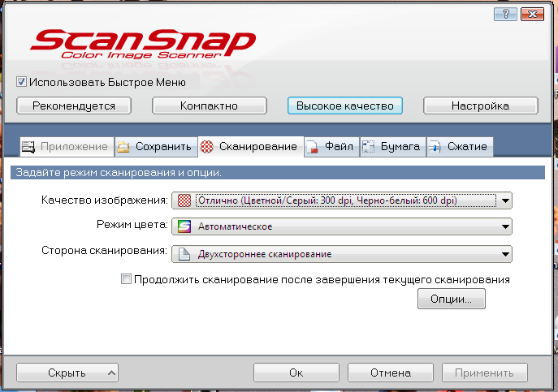Switch to the Приложение tab
The image size is (558, 392).
click(67, 147)
